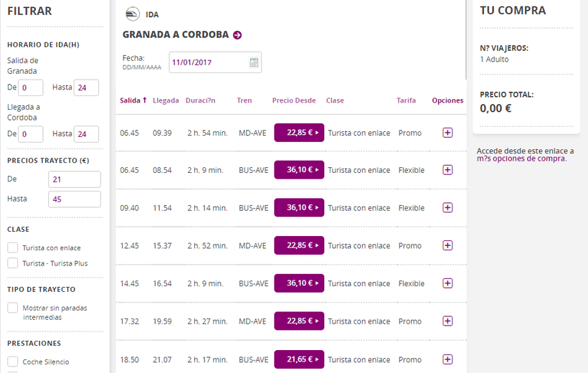Open plus options for the 17.32 train

coord(447,321)
